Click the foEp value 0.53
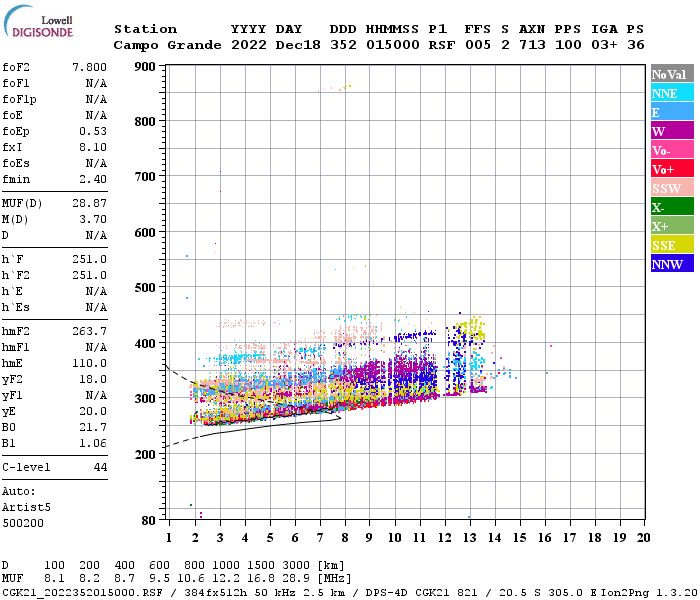 pyautogui.click(x=93, y=131)
